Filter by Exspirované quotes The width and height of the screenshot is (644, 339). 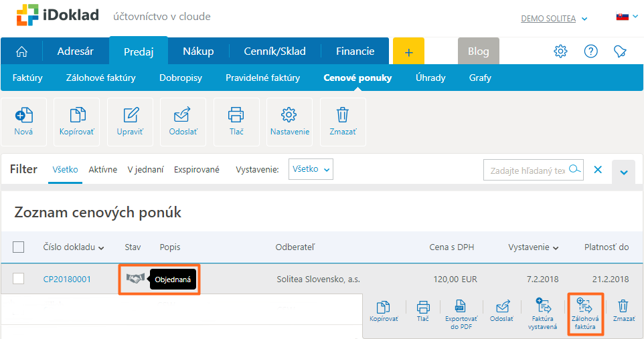(x=197, y=170)
